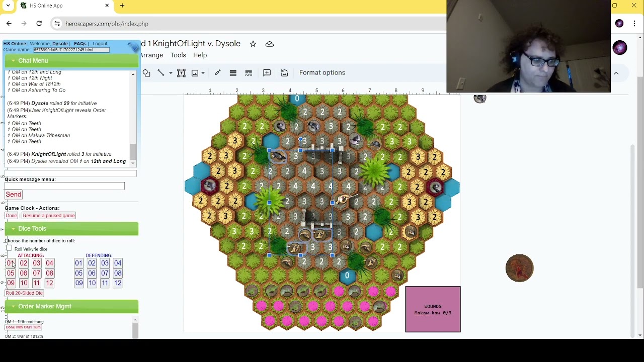This screenshot has height=362, width=644.
Task: Roll 02 attacking dice
Action: 24,263
